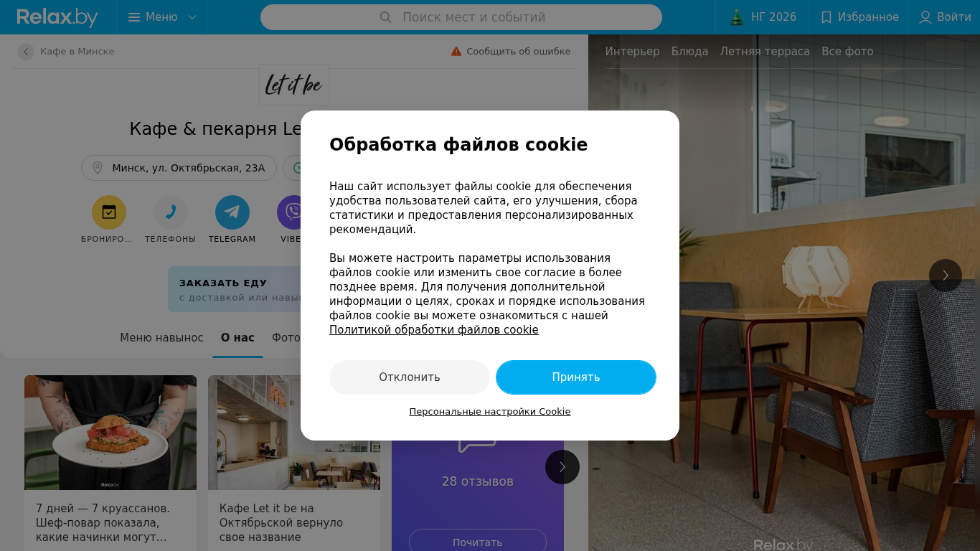This screenshot has width=980, height=551.
Task: Click the Relax.by logo
Action: pos(57,17)
